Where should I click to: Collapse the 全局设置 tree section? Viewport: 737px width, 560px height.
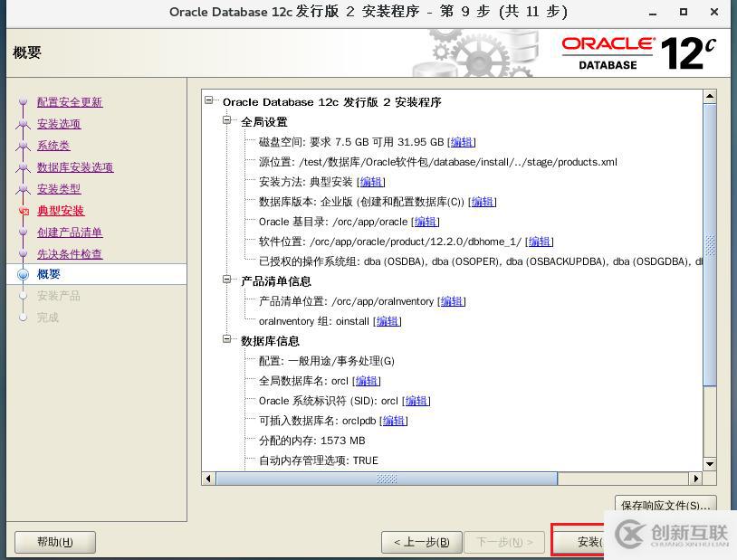point(227,120)
